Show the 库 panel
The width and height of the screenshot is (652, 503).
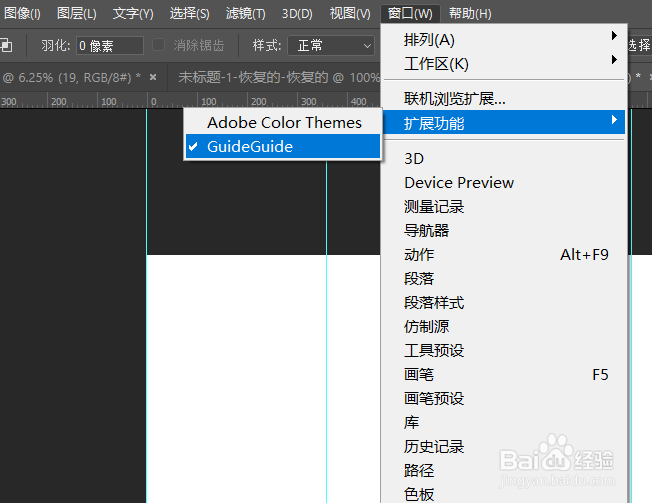pos(504,422)
